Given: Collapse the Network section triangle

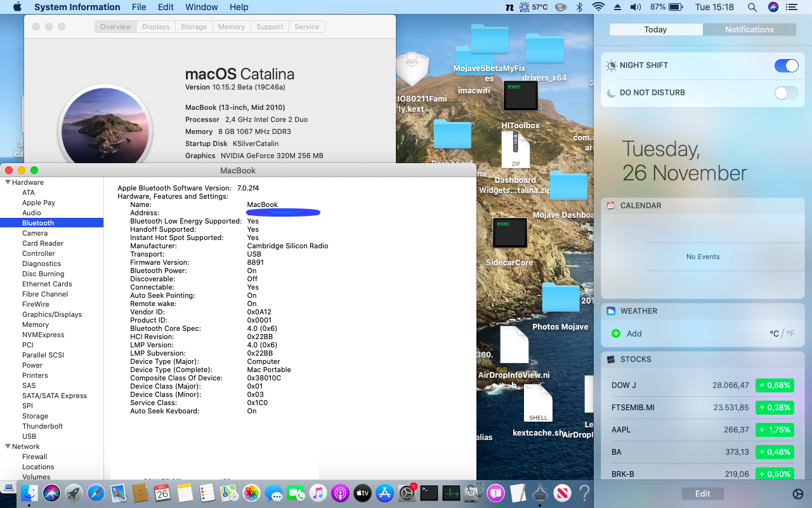Looking at the screenshot, I should pos(8,446).
